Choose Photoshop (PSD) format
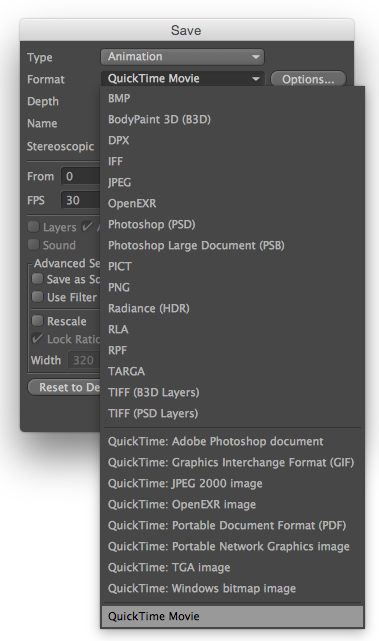The height and width of the screenshot is (641, 379). (232, 224)
